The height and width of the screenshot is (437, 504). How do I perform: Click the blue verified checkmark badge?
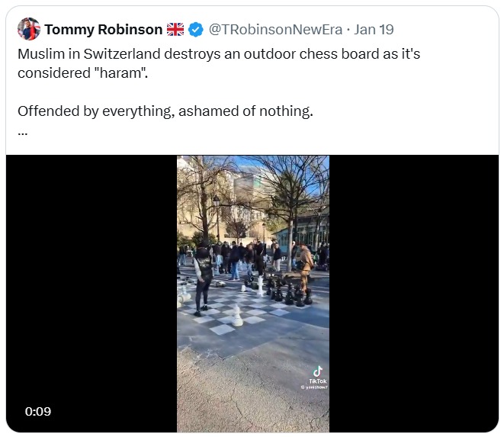click(x=197, y=30)
